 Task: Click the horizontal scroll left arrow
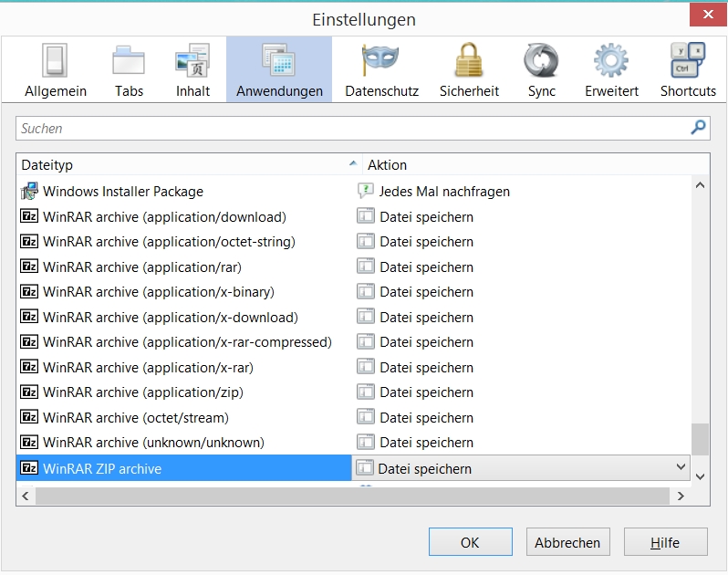tap(26, 496)
